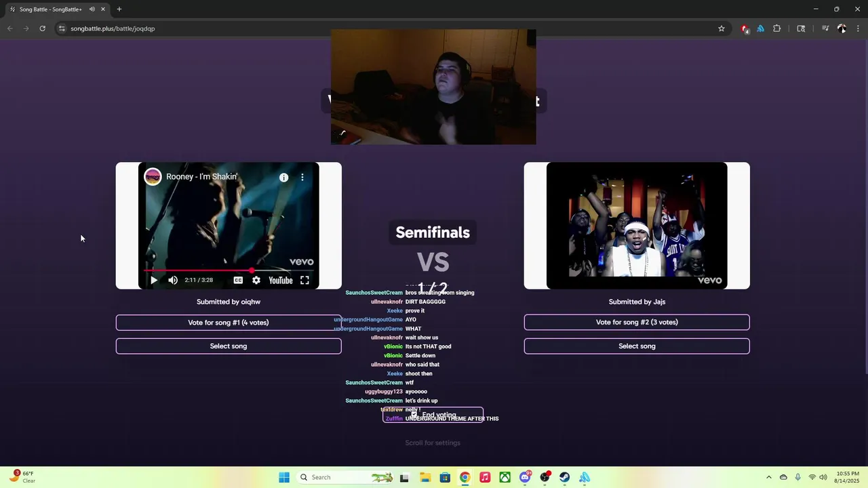Click the Rooney channel avatar in the player
Screen dimensions: 868x488
(x=153, y=177)
